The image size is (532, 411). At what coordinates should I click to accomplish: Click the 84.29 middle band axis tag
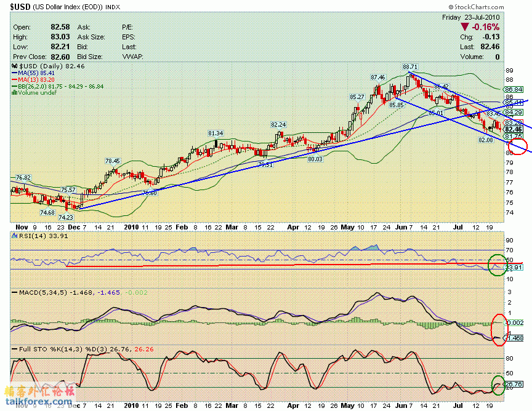point(513,112)
